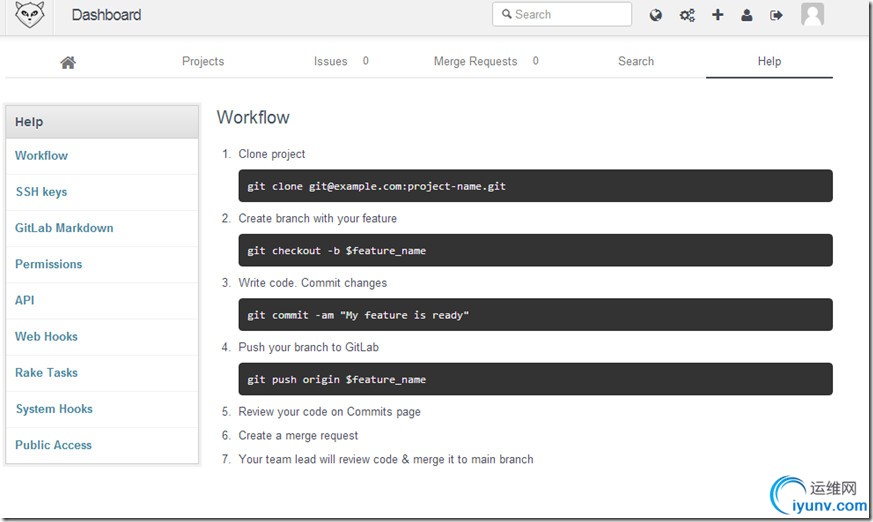The image size is (873, 522).
Task: Click the user avatar image
Action: point(812,14)
